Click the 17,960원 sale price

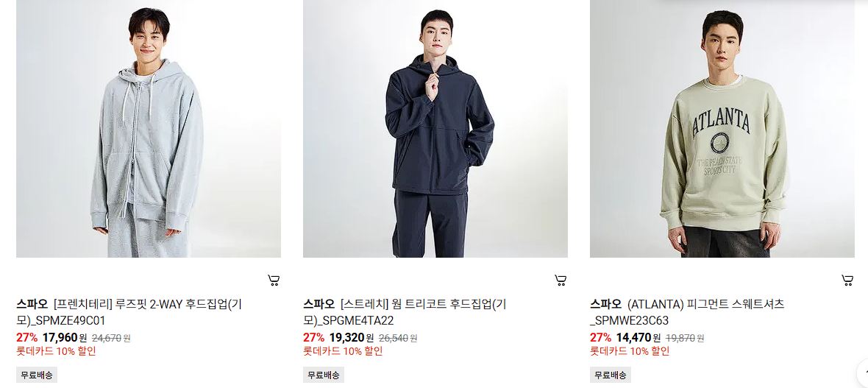[x=64, y=337]
